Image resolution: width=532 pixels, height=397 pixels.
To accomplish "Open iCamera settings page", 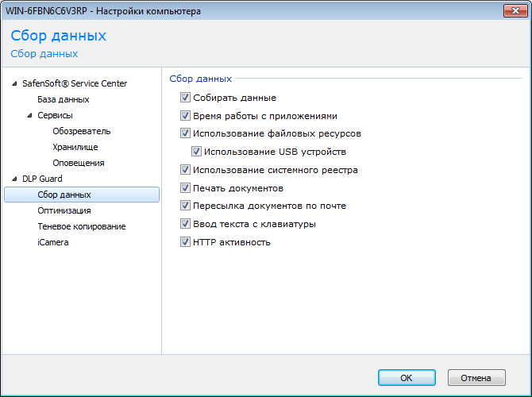I will [52, 242].
